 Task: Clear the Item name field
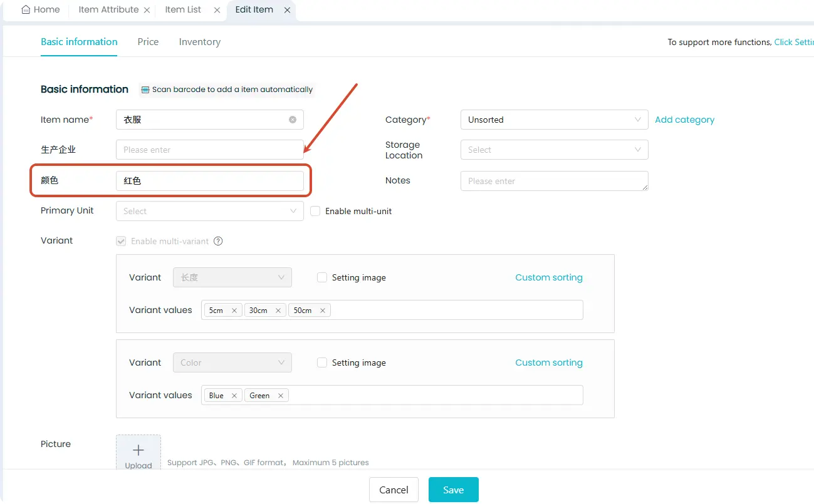(x=293, y=120)
